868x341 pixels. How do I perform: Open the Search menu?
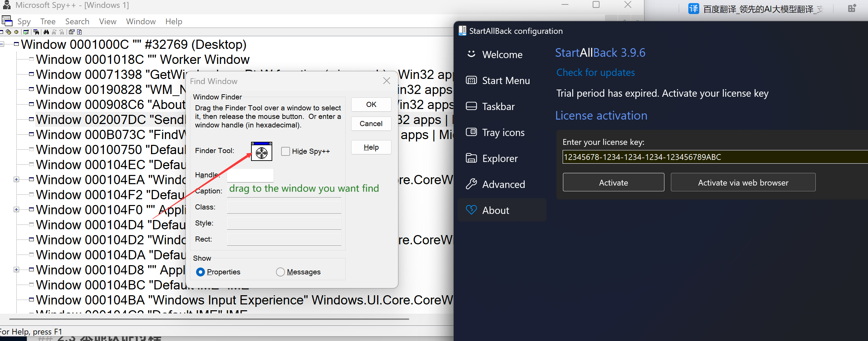point(77,22)
